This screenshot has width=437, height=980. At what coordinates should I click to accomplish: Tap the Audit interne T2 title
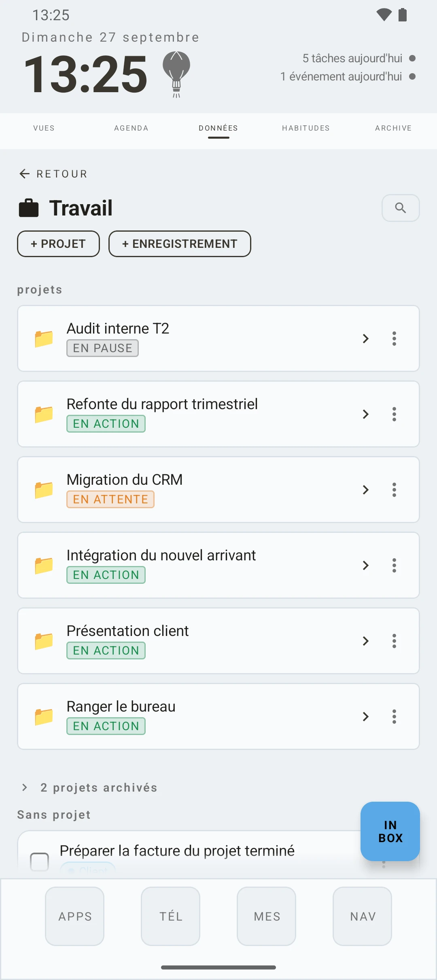[118, 328]
